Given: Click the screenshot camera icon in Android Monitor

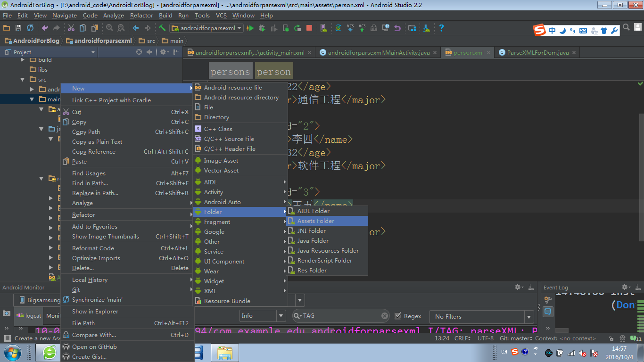Looking at the screenshot, I should (7, 313).
